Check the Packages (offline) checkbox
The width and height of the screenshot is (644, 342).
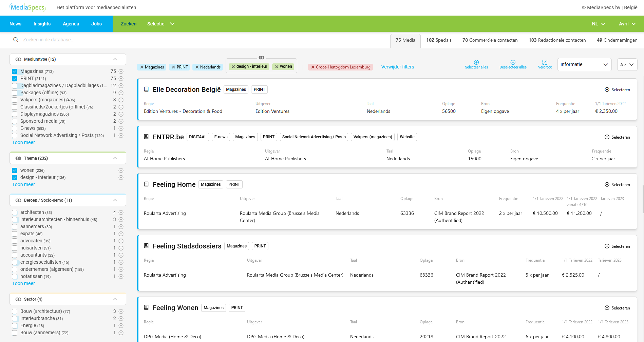[15, 93]
